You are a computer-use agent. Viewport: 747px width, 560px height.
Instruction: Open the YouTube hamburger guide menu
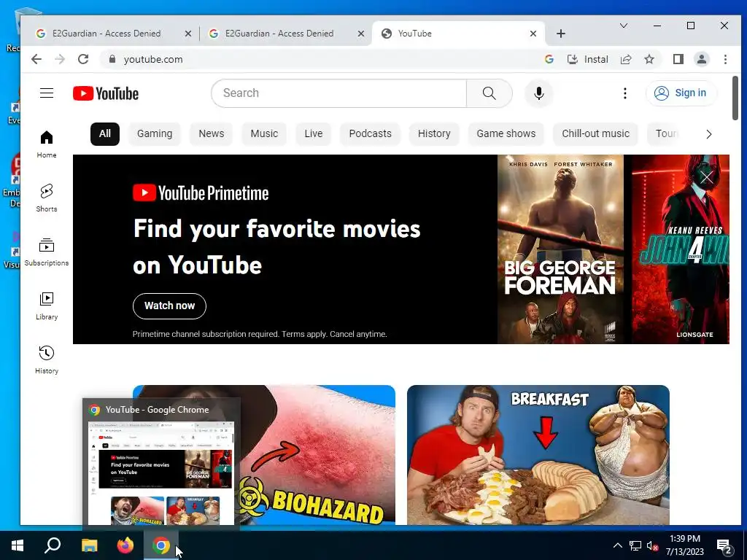point(47,93)
